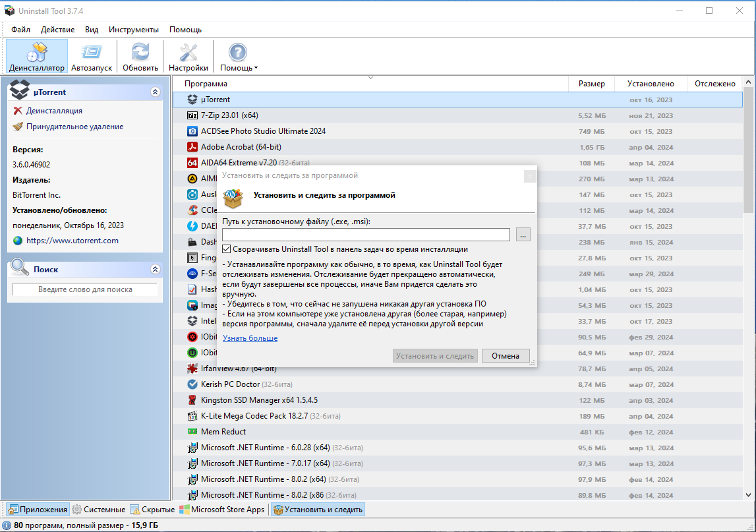Click the IrfanView red icon
This screenshot has width=756, height=532.
[x=192, y=369]
